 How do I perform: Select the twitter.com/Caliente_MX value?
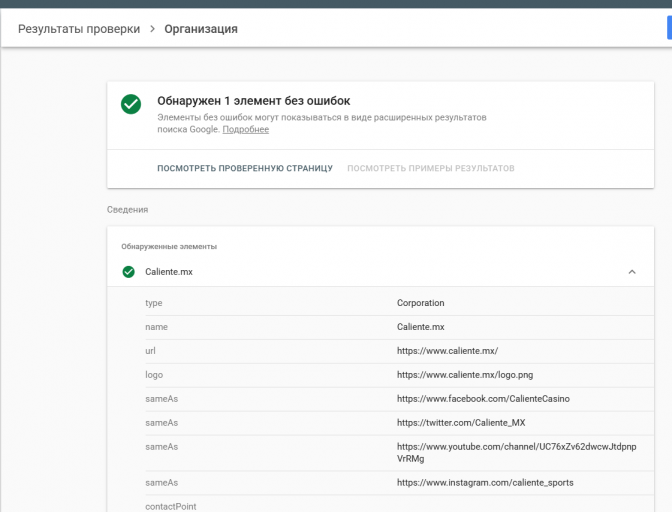(x=461, y=423)
